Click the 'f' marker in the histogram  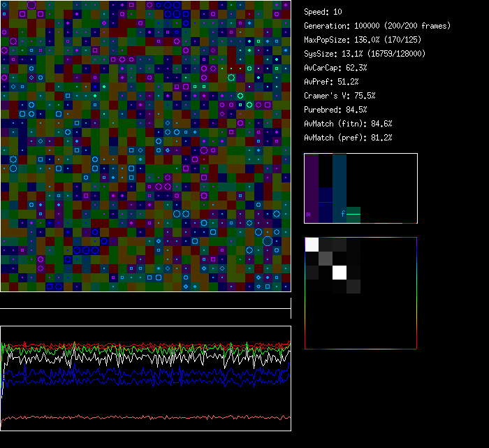pos(342,213)
